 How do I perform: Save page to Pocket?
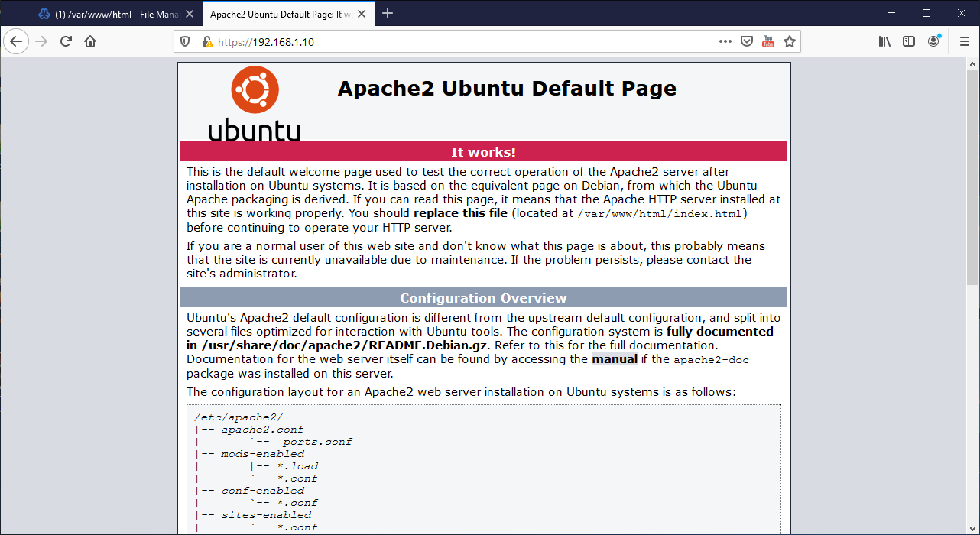747,41
